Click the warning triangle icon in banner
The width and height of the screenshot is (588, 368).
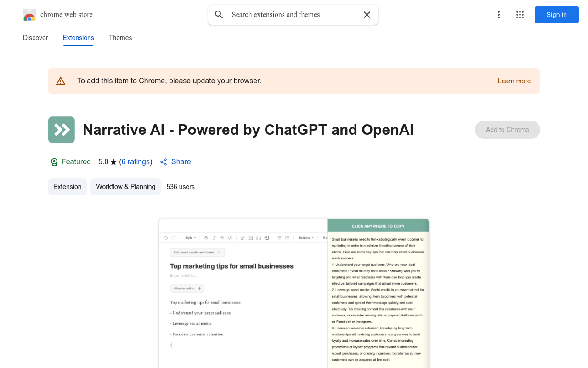click(61, 81)
